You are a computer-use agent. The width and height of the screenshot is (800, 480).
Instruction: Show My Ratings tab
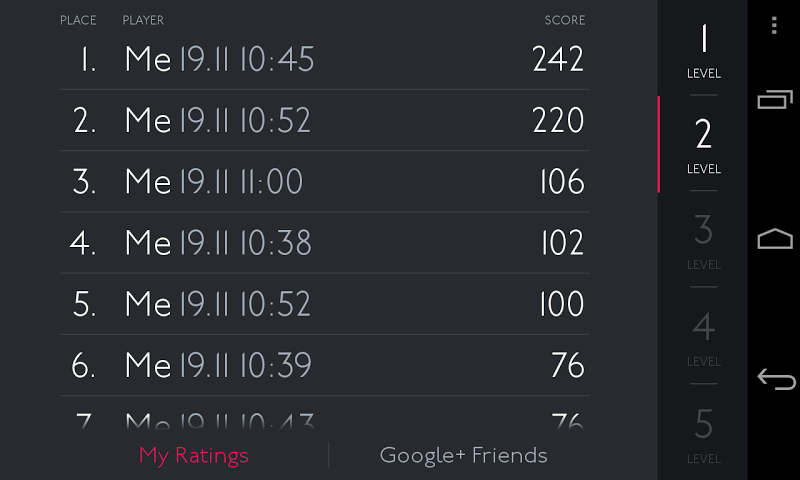coord(193,456)
